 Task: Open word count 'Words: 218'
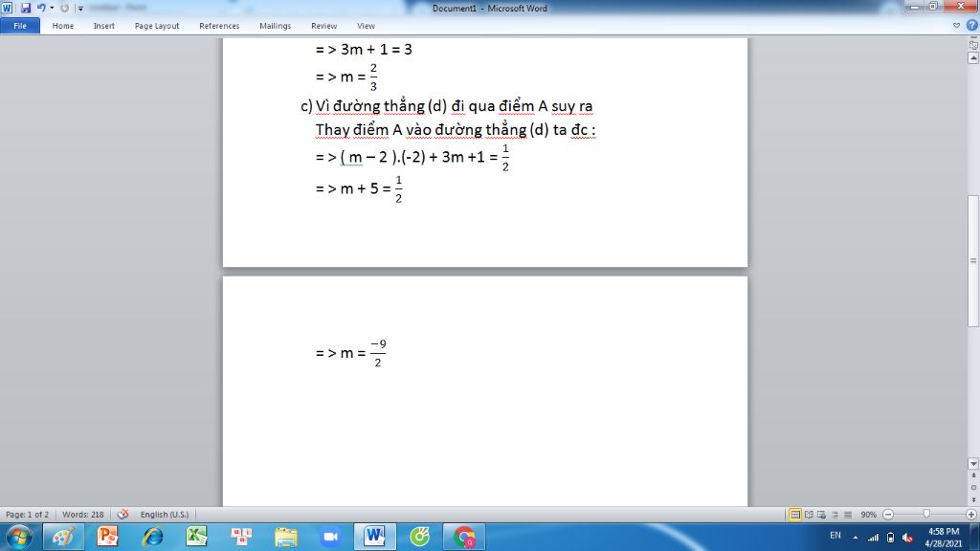[x=82, y=515]
